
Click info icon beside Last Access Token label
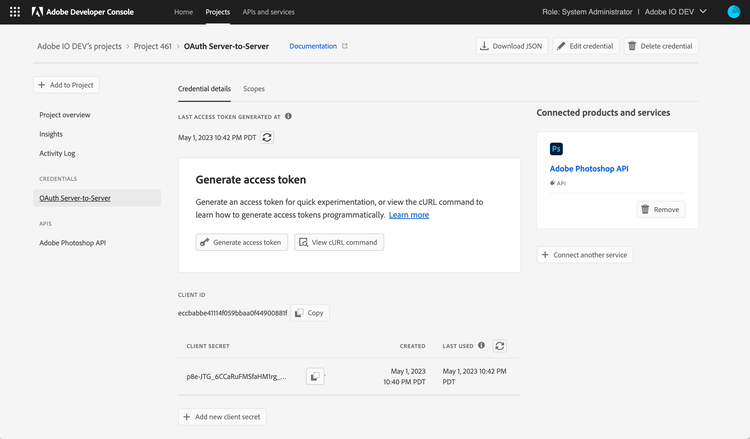[x=289, y=116]
